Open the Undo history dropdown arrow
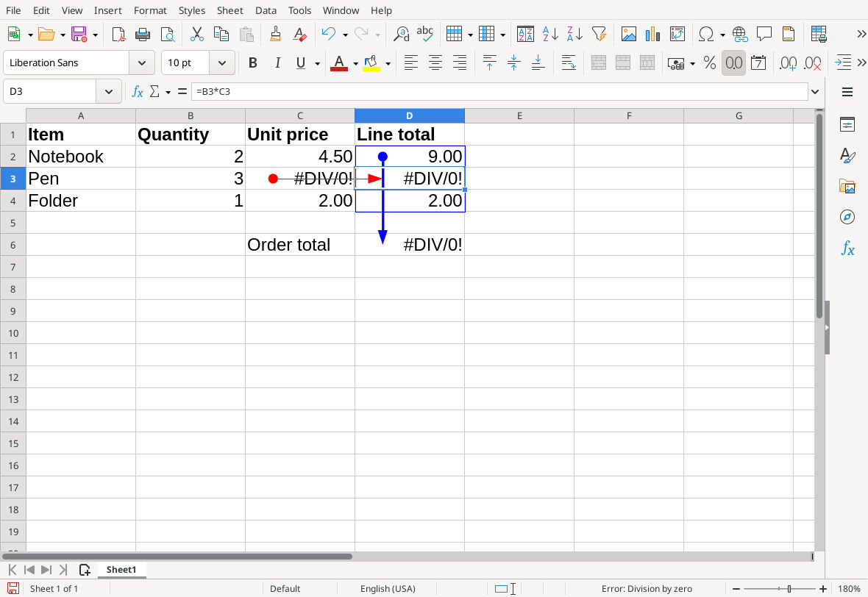 point(345,35)
